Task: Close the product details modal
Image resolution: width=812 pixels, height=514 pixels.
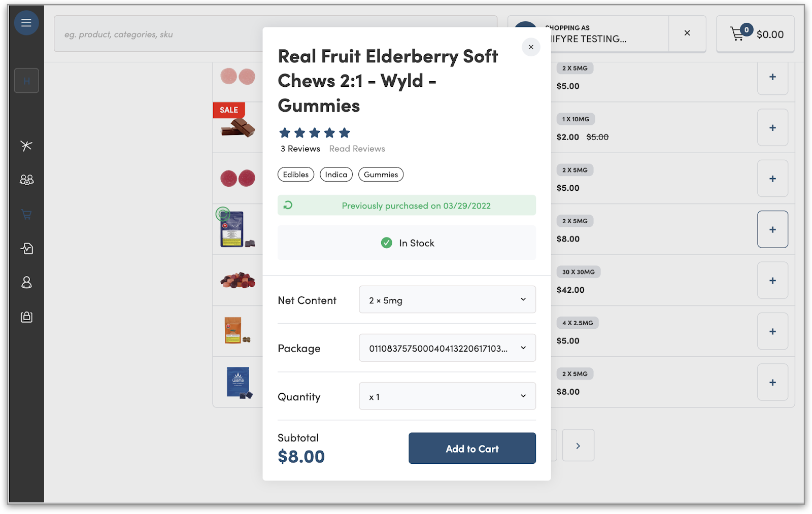Action: pos(531,47)
